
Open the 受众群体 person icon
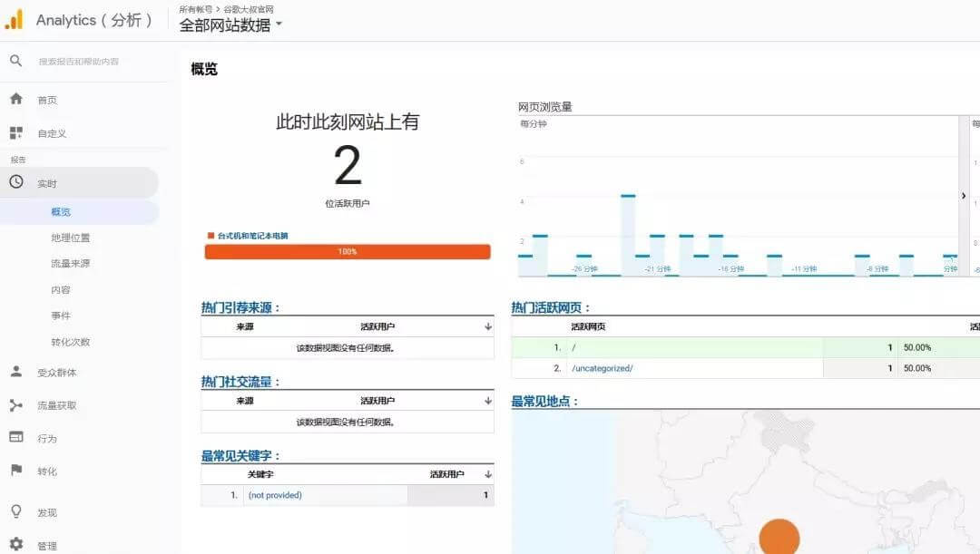[x=15, y=372]
